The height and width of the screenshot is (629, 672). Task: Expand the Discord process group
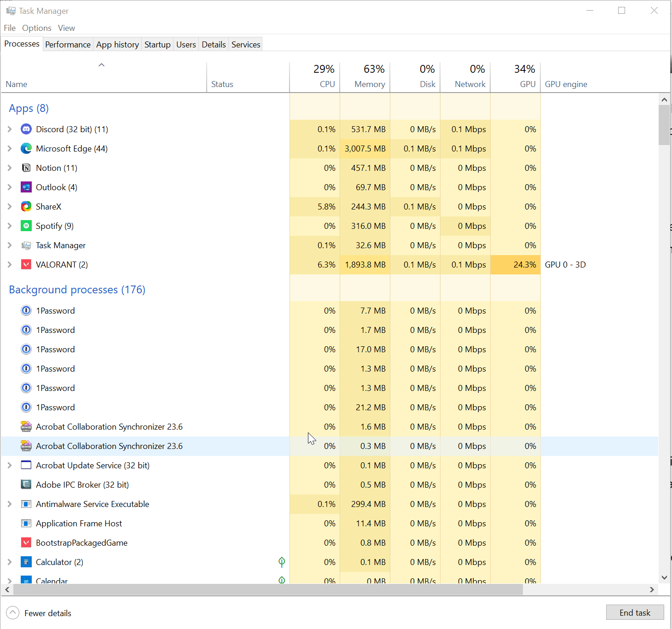pos(10,129)
